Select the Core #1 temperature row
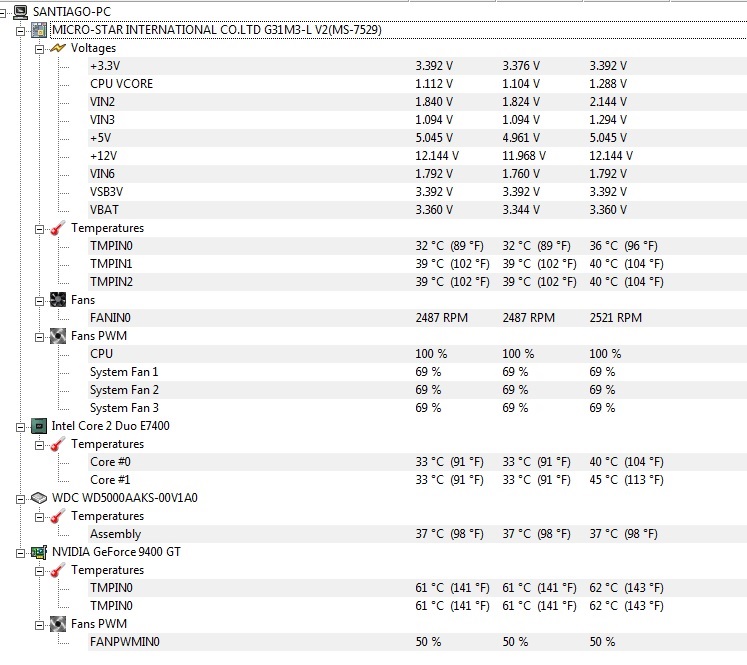747x665 pixels. pos(417,480)
